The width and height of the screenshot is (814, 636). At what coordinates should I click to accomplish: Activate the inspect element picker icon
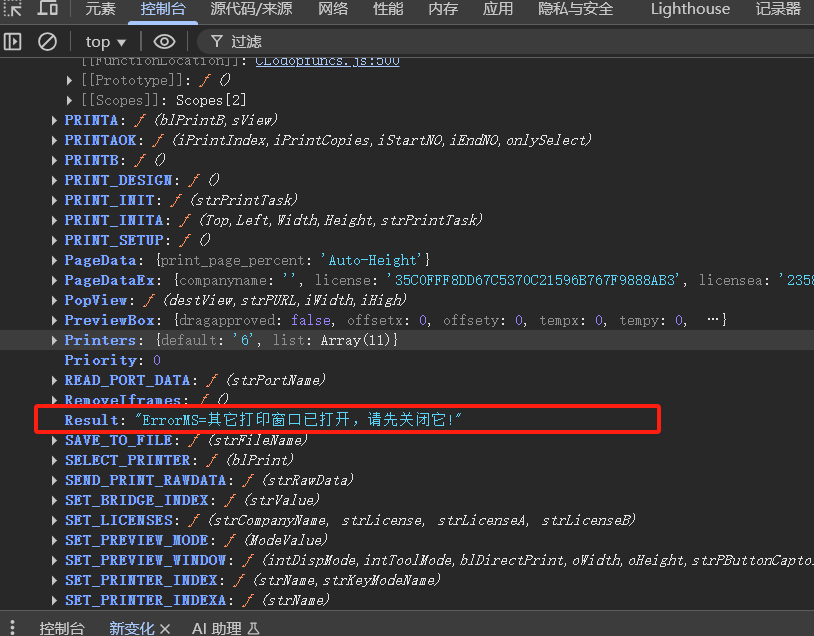click(12, 8)
